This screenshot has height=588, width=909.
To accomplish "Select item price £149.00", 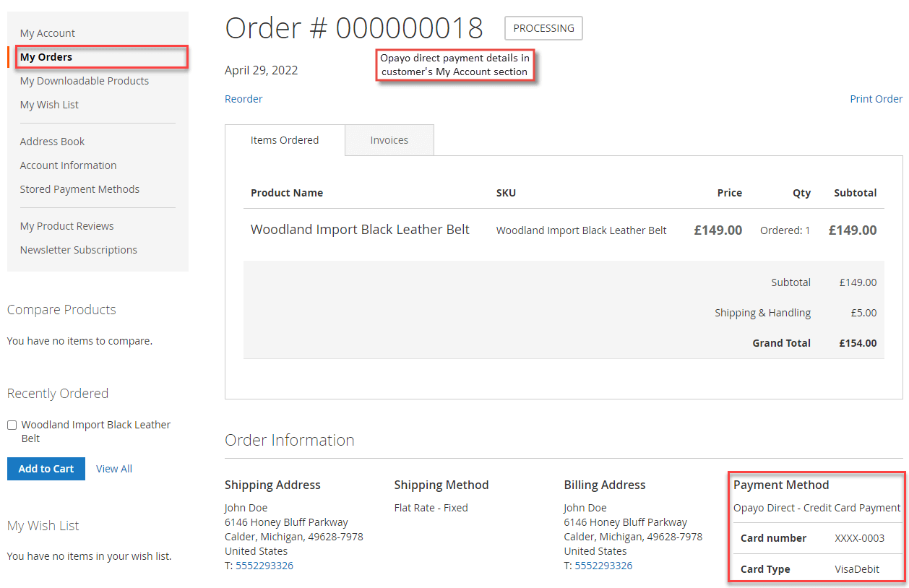I will (x=718, y=230).
